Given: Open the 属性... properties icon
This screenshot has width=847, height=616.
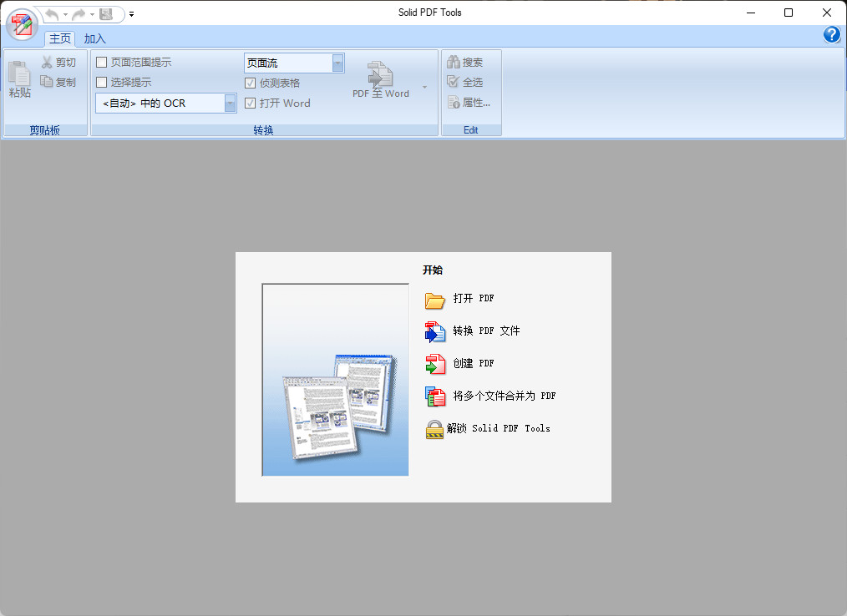Looking at the screenshot, I should pos(454,102).
